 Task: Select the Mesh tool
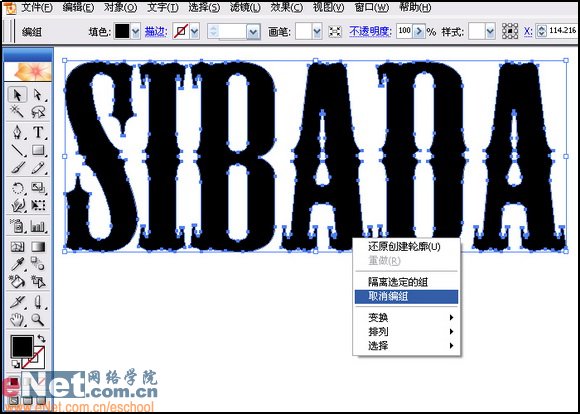[x=17, y=246]
